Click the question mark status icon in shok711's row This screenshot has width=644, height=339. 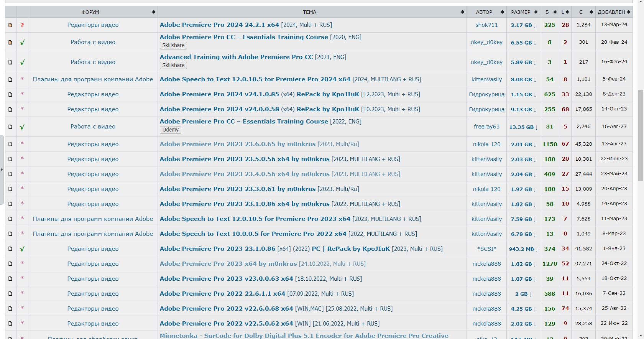22,25
